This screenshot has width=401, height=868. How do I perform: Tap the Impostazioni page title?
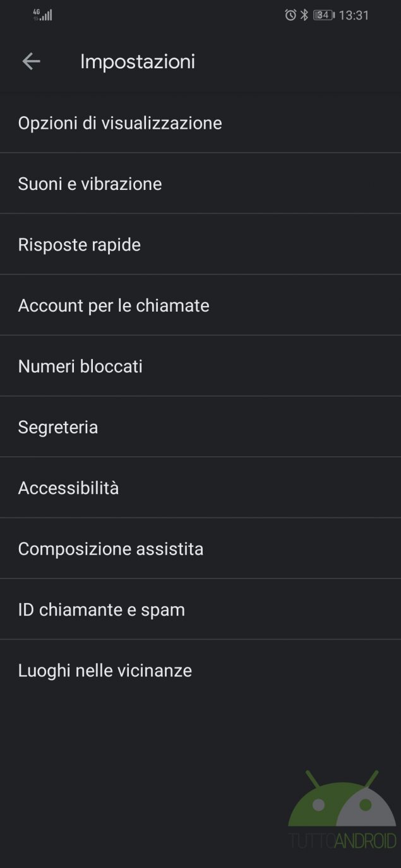click(138, 61)
